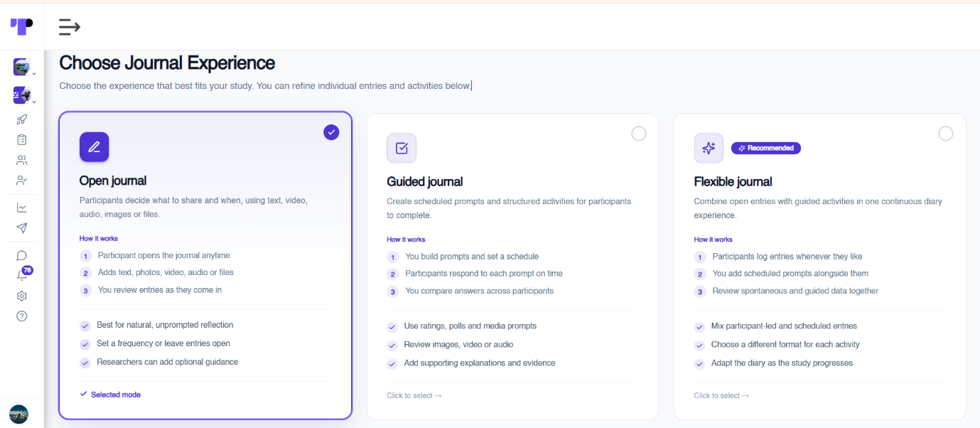Click 'Review spontaneous and guided data together'
Screen dimensions: 980x428
coord(795,291)
